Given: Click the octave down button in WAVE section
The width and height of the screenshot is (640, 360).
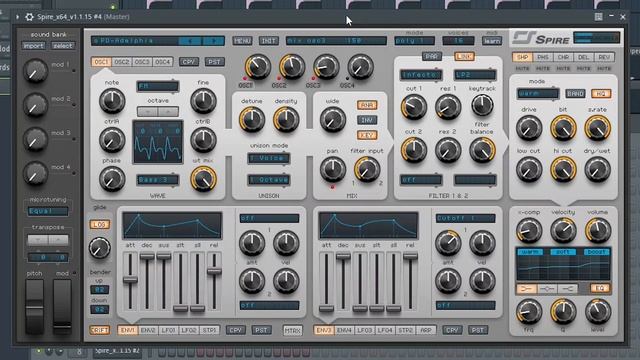Looking at the screenshot, I should [147, 111].
